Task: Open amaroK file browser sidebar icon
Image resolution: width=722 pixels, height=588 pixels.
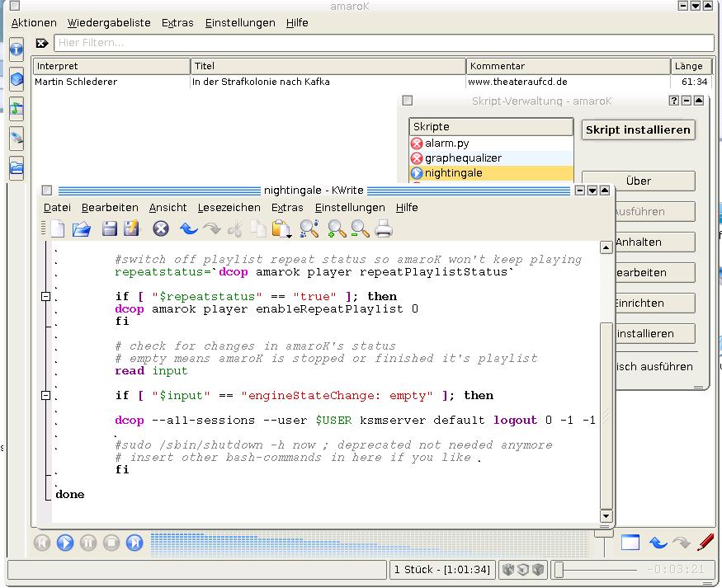Action: click(x=17, y=168)
